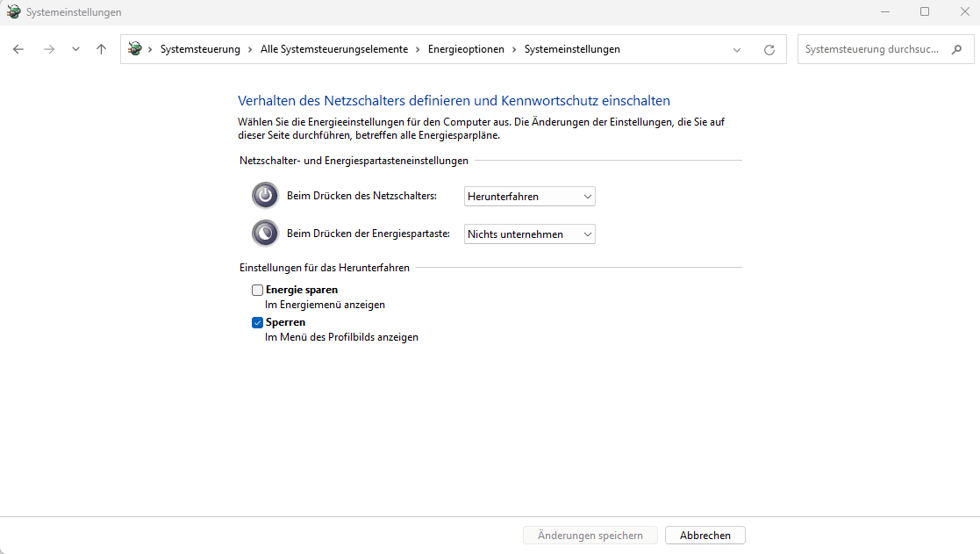
Task: Select the Systemeinstellungen breadcrumb
Action: pos(572,49)
